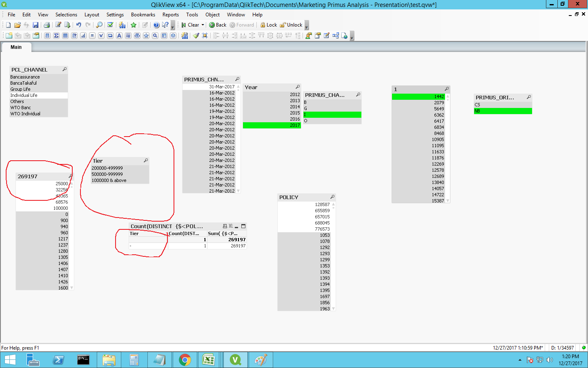Image resolution: width=588 pixels, height=368 pixels.
Task: Click the Open document folder icon
Action: (x=17, y=25)
